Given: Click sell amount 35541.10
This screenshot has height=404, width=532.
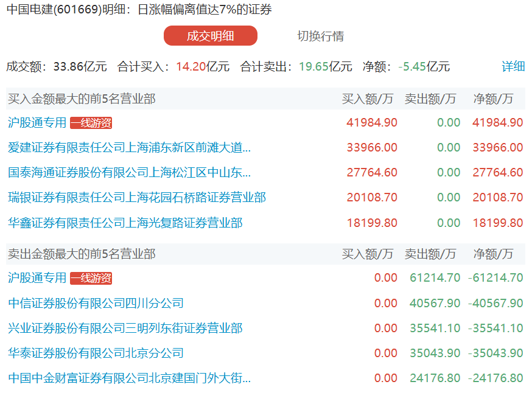Looking at the screenshot, I should click(x=435, y=328).
